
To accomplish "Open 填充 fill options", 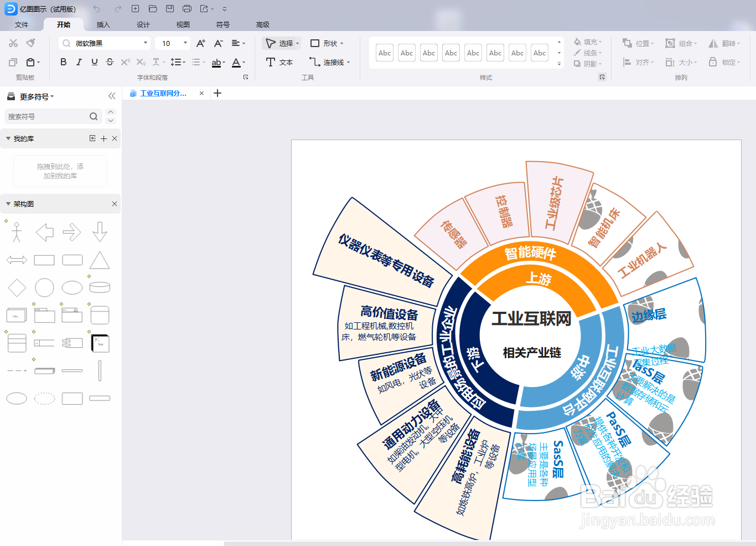I will point(588,42).
